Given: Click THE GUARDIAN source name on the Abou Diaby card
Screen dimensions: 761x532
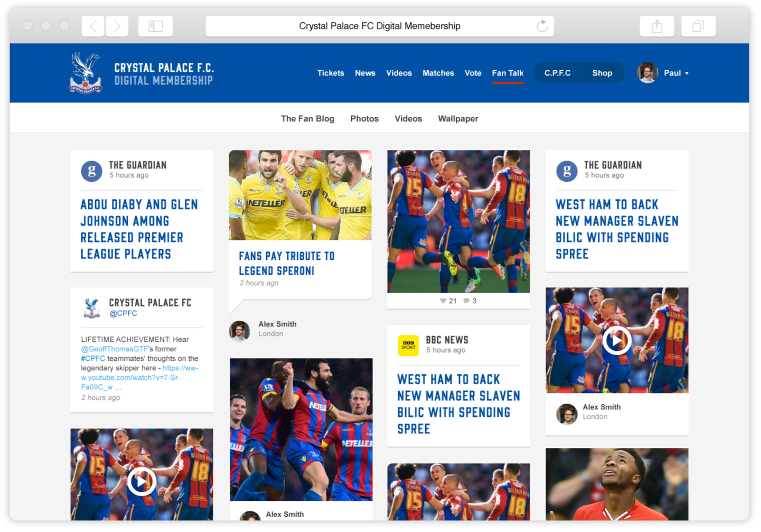Looking at the screenshot, I should [x=138, y=165].
